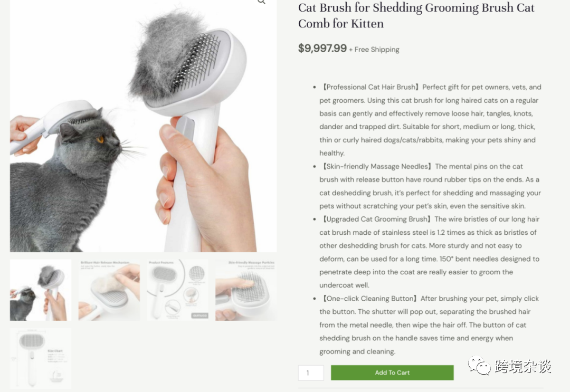Viewport: 570px width, 392px height.
Task: Open the Hair Release Mechanism thumbnail
Action: [109, 290]
